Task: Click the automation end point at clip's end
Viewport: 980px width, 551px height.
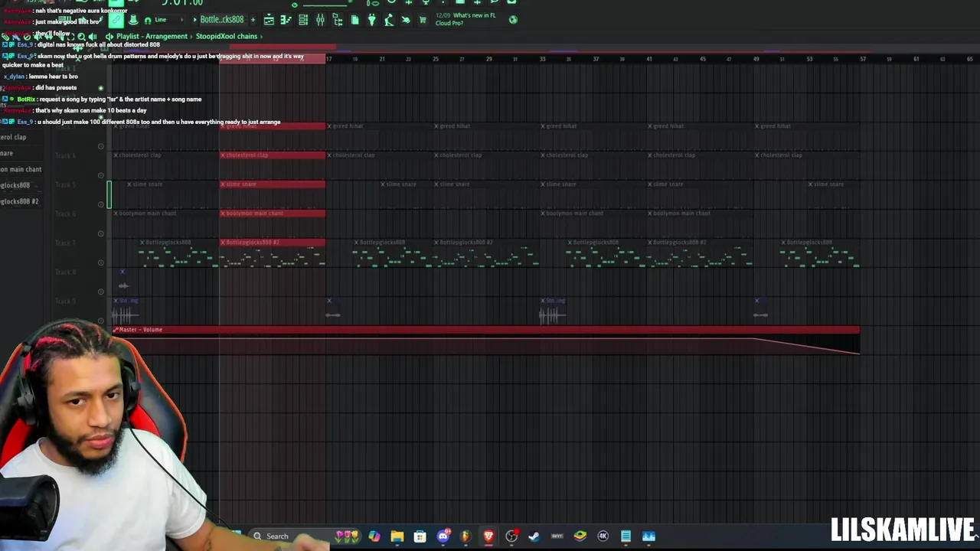Action: pos(858,353)
